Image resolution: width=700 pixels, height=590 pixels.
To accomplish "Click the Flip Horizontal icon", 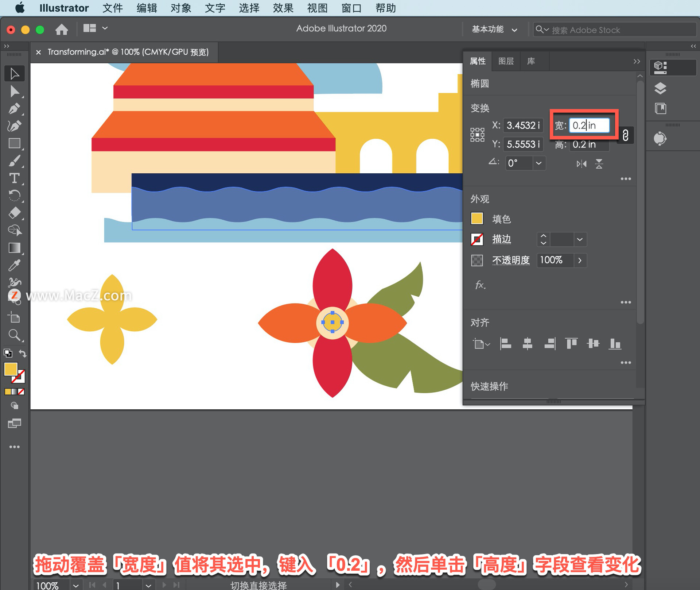I will (x=582, y=164).
